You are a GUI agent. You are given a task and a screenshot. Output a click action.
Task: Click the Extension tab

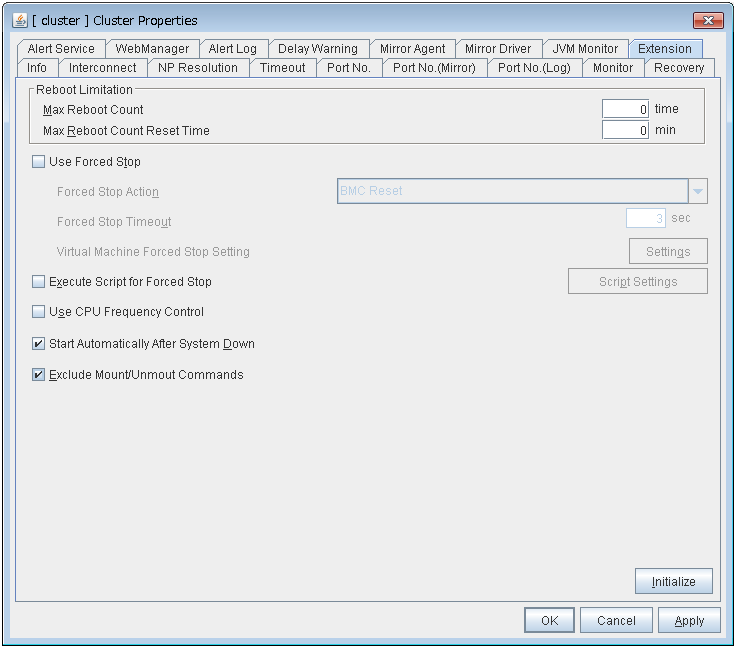pos(665,49)
